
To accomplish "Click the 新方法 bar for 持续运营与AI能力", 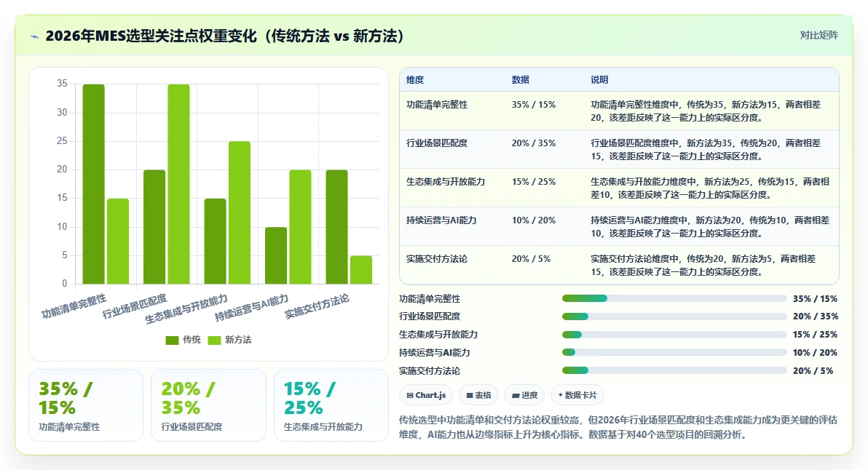I will 301,227.
